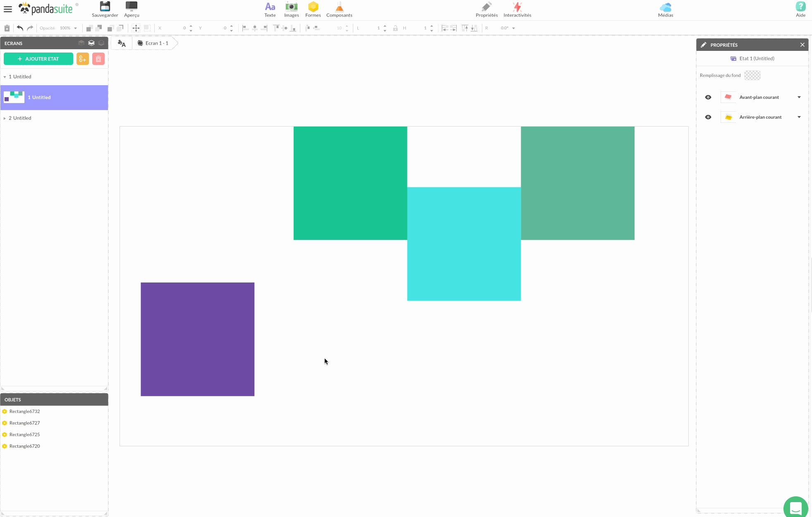The height and width of the screenshot is (517, 812).
Task: Click the Remplissage du fond color swatch
Action: [752, 75]
